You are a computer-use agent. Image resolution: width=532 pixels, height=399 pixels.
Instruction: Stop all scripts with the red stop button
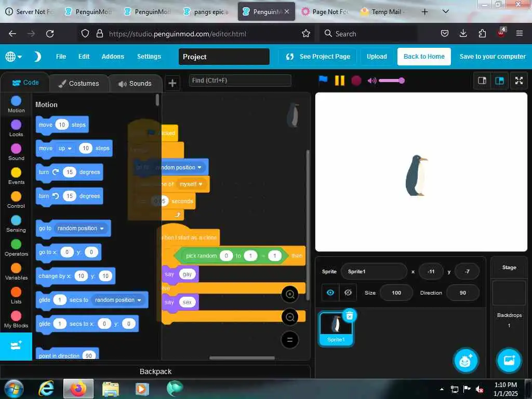pyautogui.click(x=356, y=81)
